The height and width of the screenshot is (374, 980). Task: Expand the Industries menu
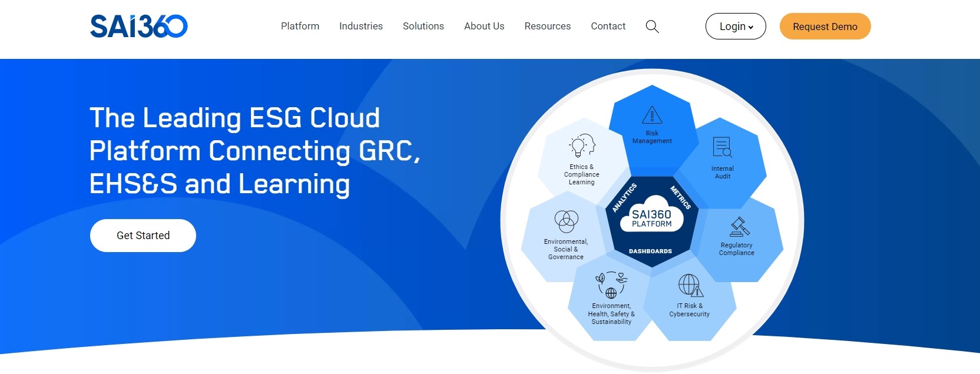point(361,27)
